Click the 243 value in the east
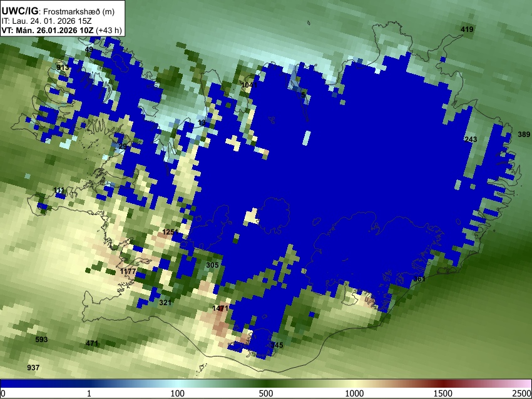Image resolution: width=532 pixels, height=399 pixels. point(471,139)
